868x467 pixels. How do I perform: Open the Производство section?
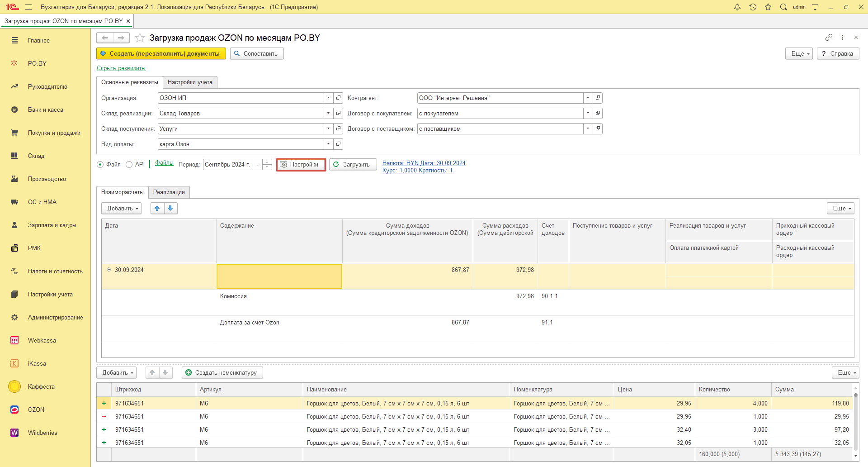click(x=47, y=179)
